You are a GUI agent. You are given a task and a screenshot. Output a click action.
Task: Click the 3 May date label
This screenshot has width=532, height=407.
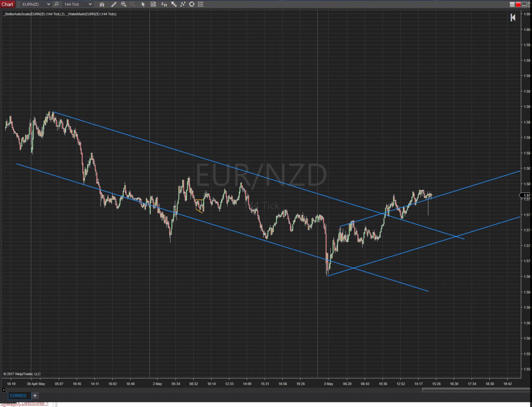(328, 384)
